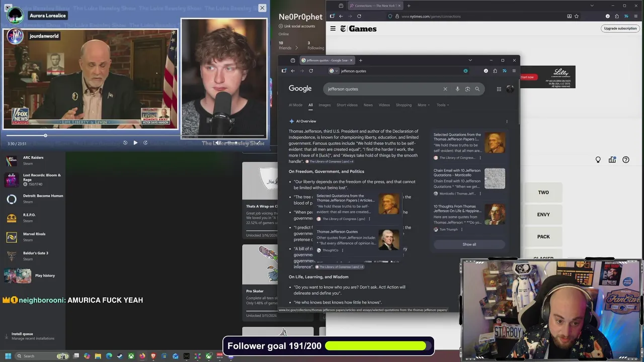The height and width of the screenshot is (362, 644).
Task: Switch to Videos results tab
Action: [384, 105]
